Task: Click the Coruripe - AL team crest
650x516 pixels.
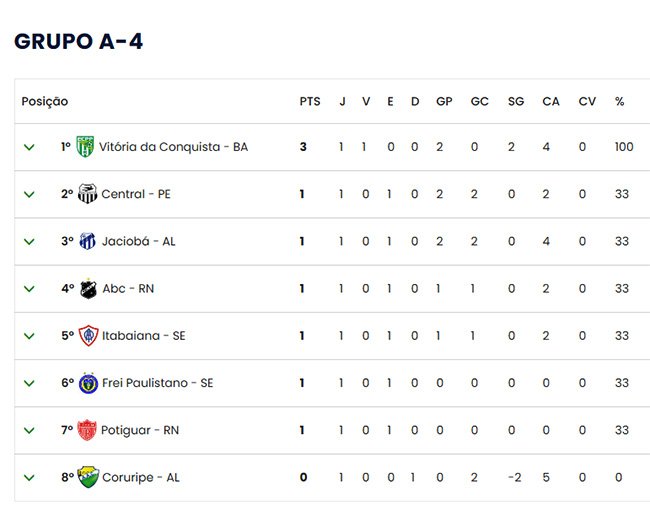Action: tap(88, 477)
